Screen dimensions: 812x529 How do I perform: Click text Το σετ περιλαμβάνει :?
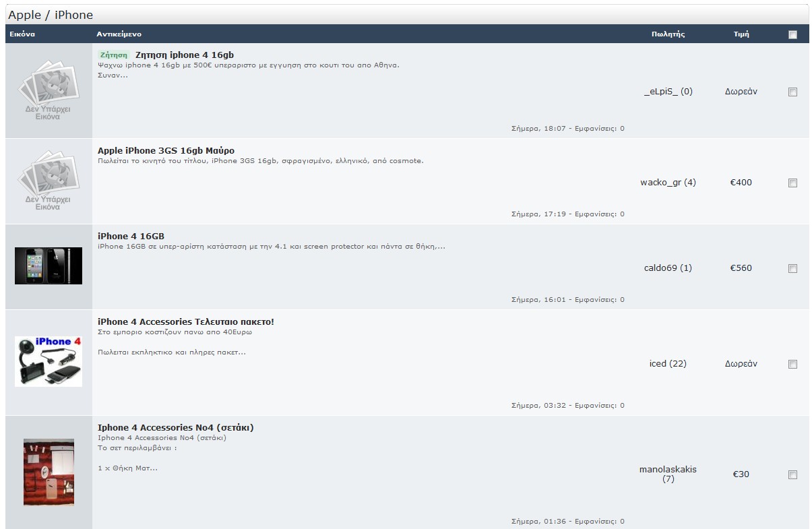[137, 447]
